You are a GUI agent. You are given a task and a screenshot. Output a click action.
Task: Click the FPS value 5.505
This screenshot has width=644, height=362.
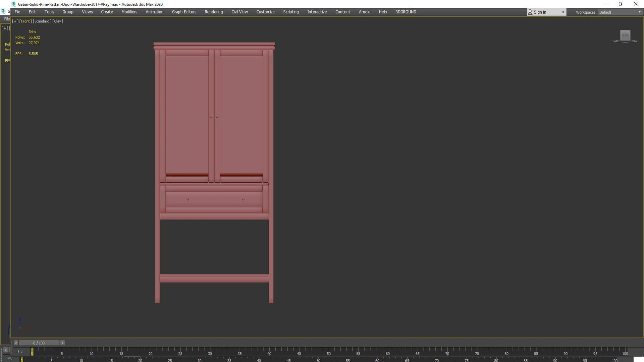tap(33, 54)
